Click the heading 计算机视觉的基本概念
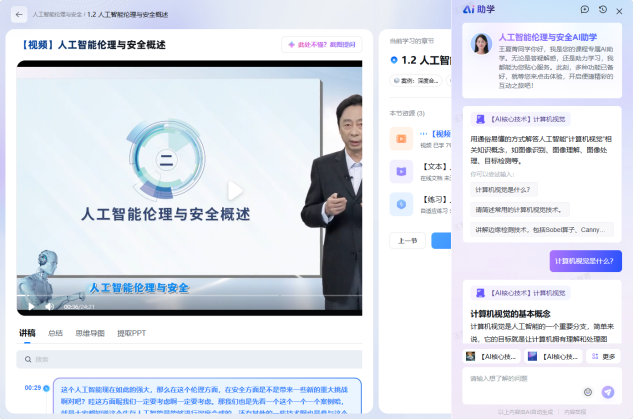 (510, 314)
